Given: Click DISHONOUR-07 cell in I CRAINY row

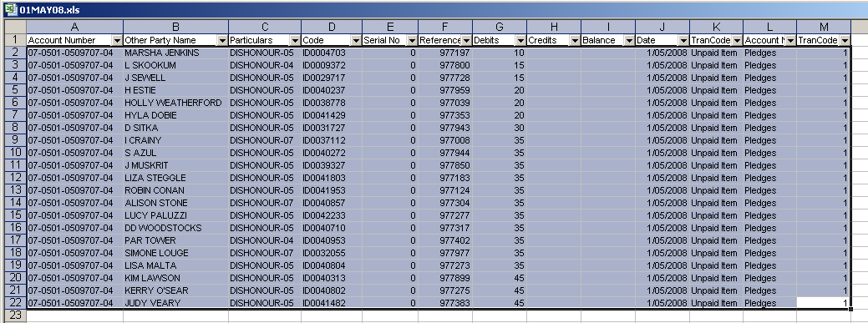Looking at the screenshot, I should pos(265,140).
